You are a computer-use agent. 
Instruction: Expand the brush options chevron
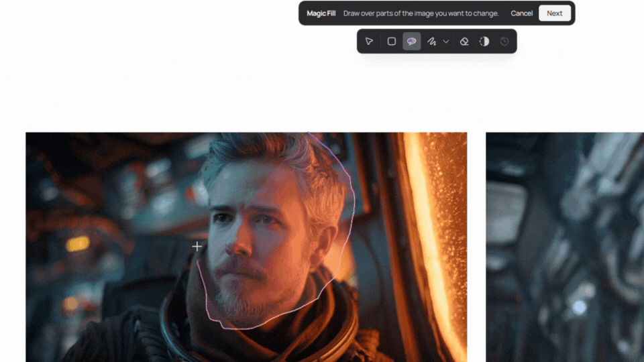click(x=446, y=42)
